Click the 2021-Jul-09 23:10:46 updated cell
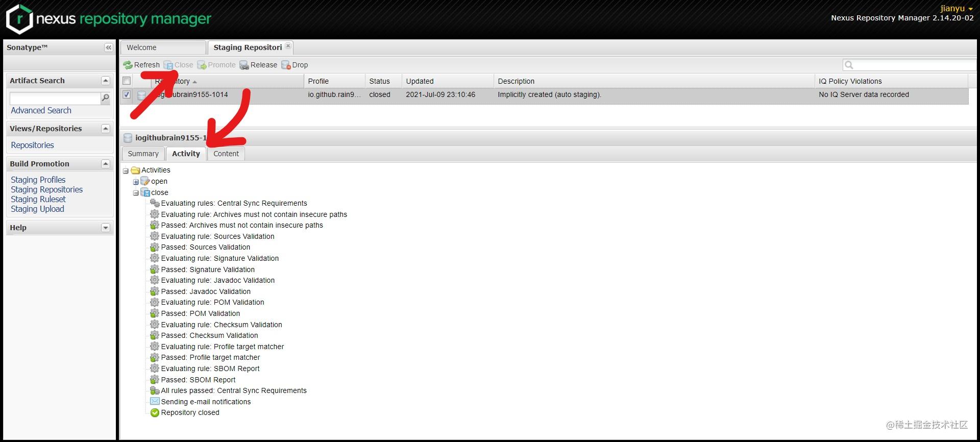The height and width of the screenshot is (442, 980). tap(440, 94)
